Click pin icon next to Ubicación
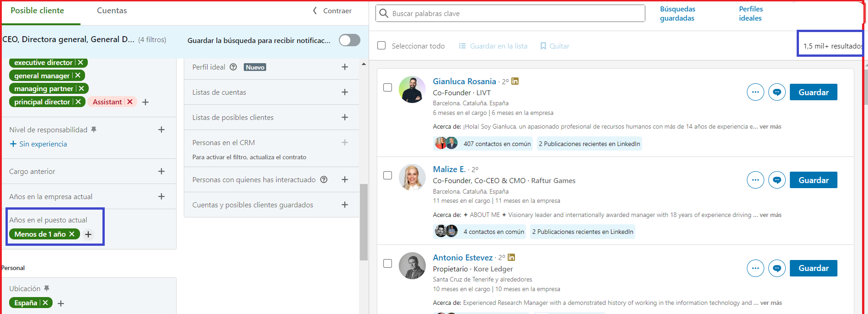The width and height of the screenshot is (868, 314). click(x=47, y=288)
